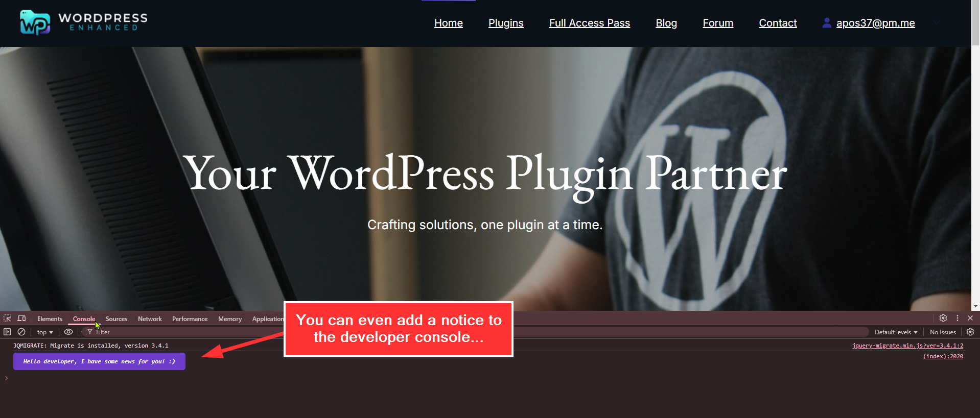Screen dimensions: 980x418
Task: Clear the console with the ban icon
Action: (x=21, y=332)
